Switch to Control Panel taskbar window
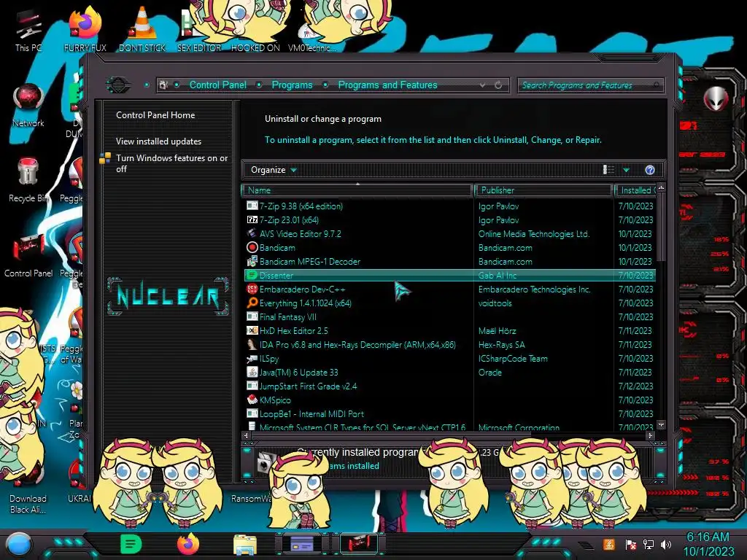 [359, 544]
